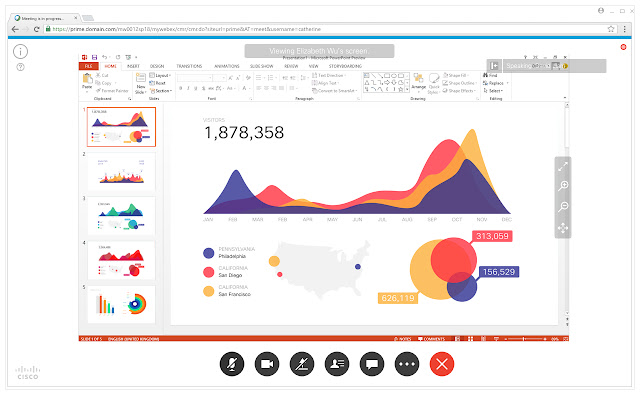The image size is (640, 400).
Task: Click the Copy command
Action: coord(104,83)
